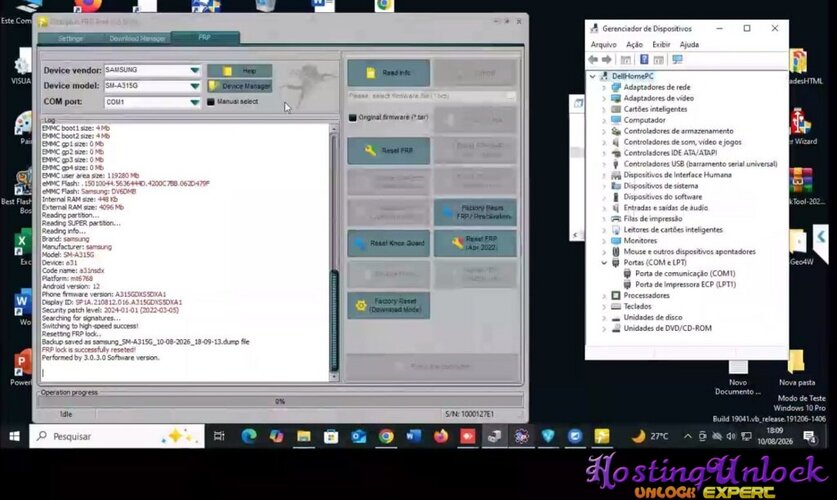Open the Device vendor dropdown

click(195, 70)
